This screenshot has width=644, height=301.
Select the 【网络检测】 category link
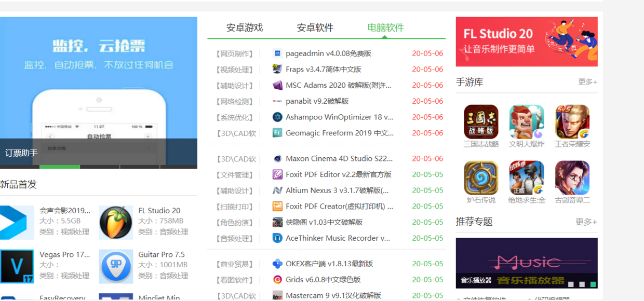[234, 101]
